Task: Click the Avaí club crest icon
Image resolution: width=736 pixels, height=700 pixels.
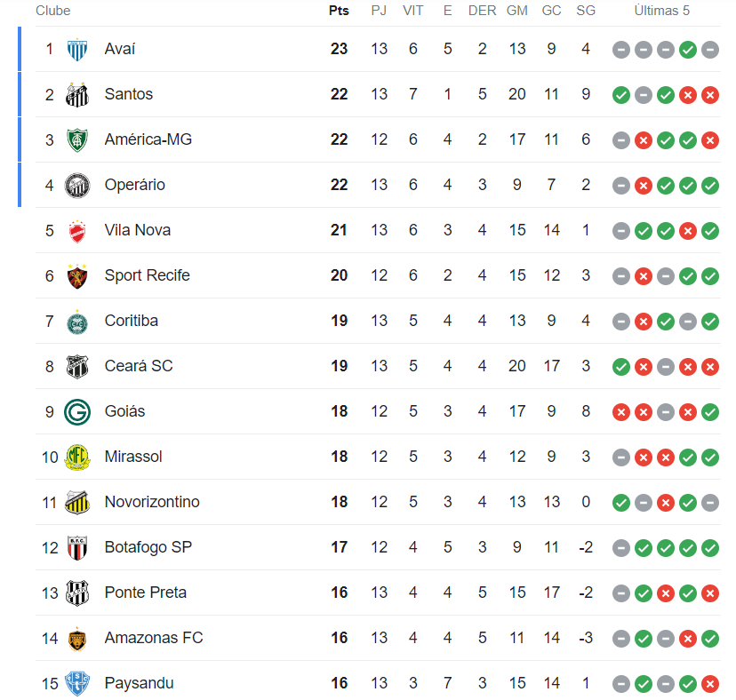Action: (77, 49)
